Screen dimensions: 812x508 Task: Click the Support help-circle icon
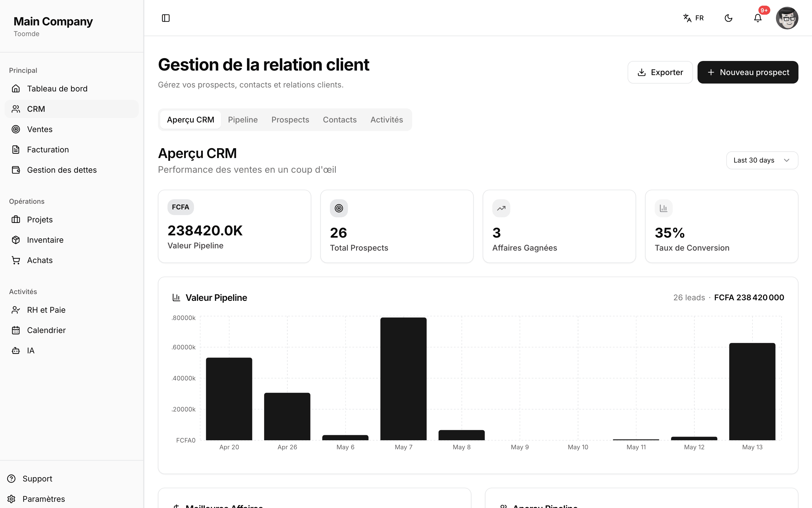pyautogui.click(x=11, y=478)
